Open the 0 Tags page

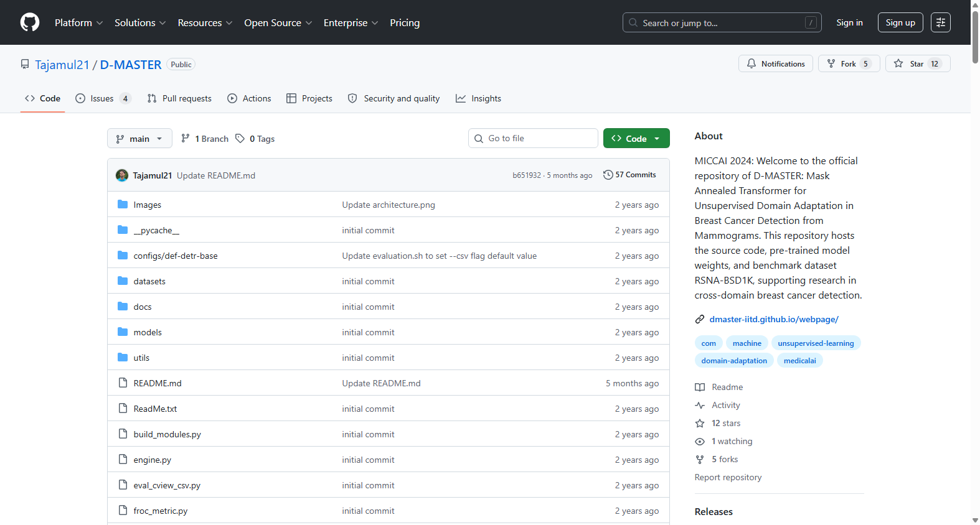(x=255, y=139)
